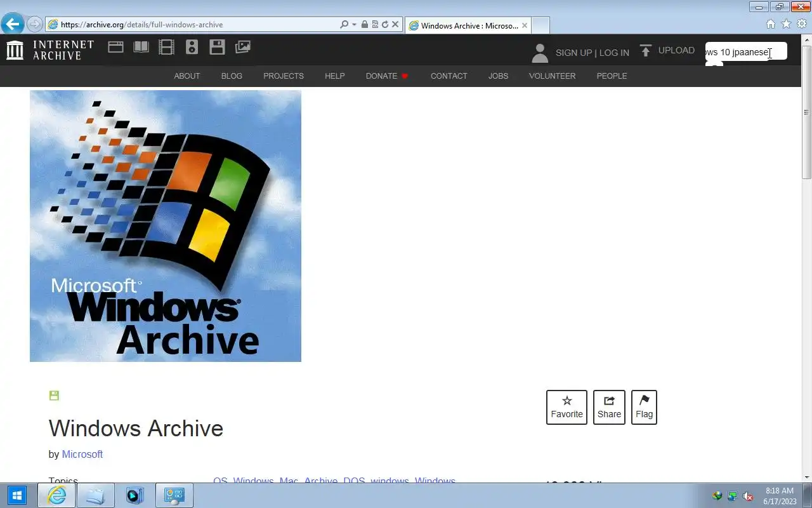Click the 'Windows Archive' page title
Image resolution: width=812 pixels, height=508 pixels.
click(x=136, y=428)
